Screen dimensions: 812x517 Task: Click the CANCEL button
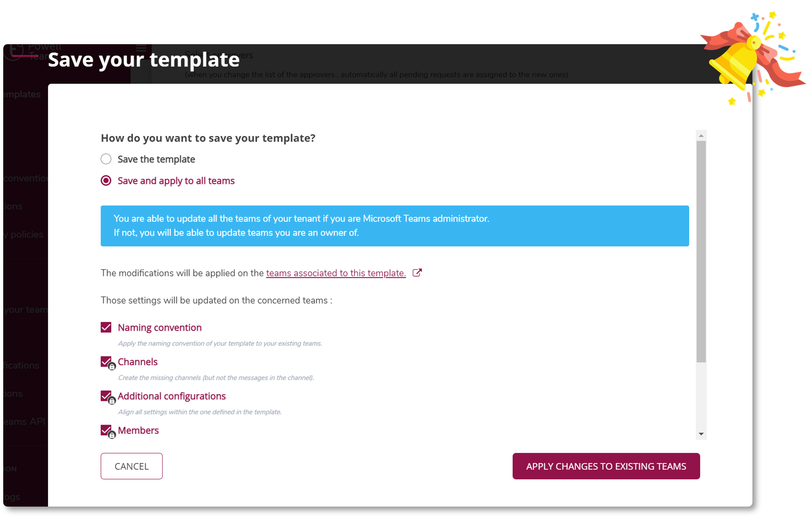(131, 466)
